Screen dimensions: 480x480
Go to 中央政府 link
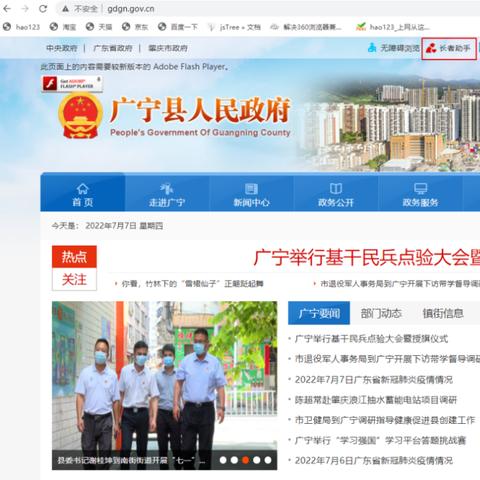[x=62, y=48]
